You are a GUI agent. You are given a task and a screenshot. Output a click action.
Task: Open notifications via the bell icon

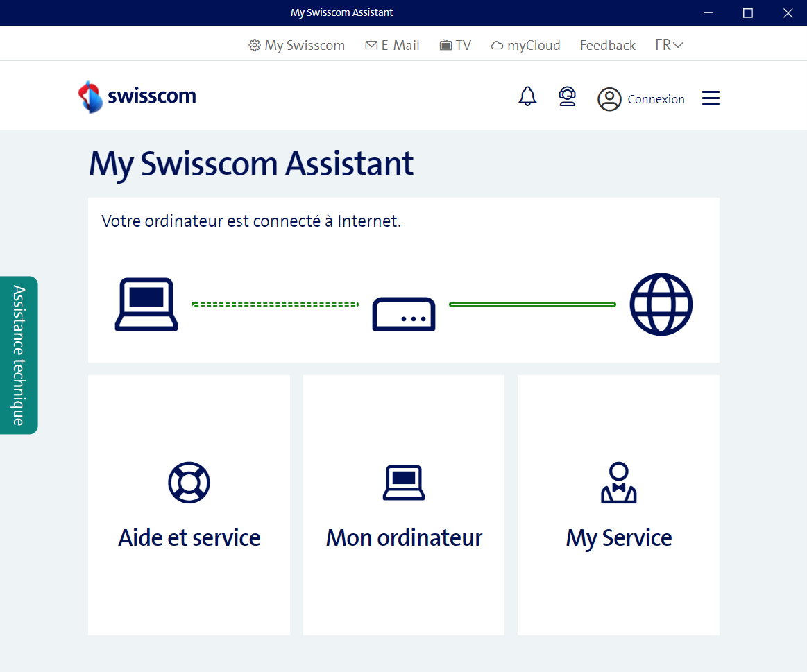point(527,96)
